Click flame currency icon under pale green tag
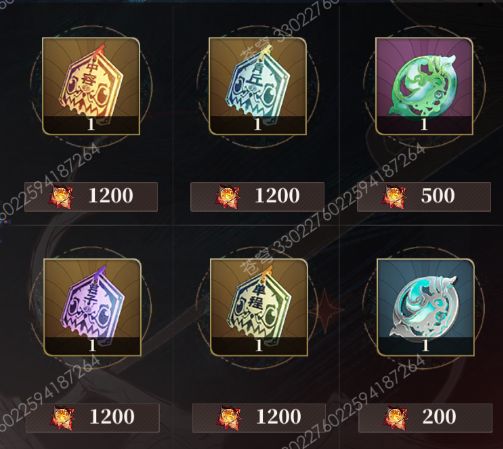Image resolution: width=503 pixels, height=449 pixels. point(229,418)
